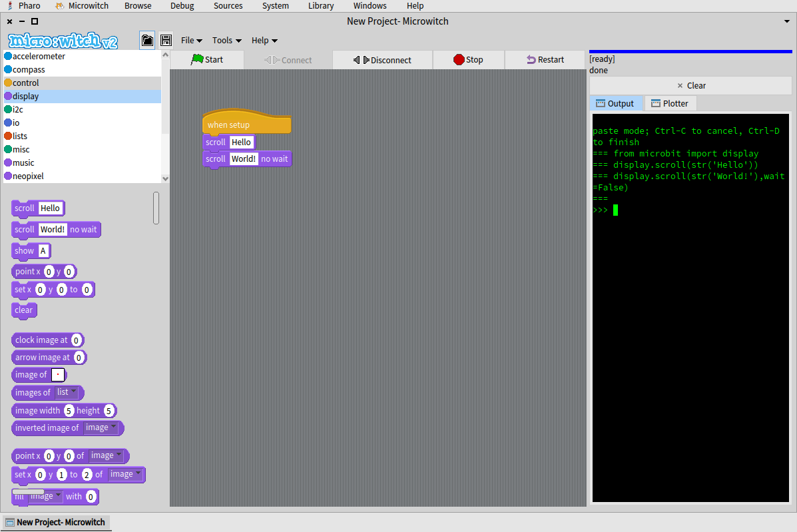
Task: Select the i2c block category
Action: [x=83, y=109]
